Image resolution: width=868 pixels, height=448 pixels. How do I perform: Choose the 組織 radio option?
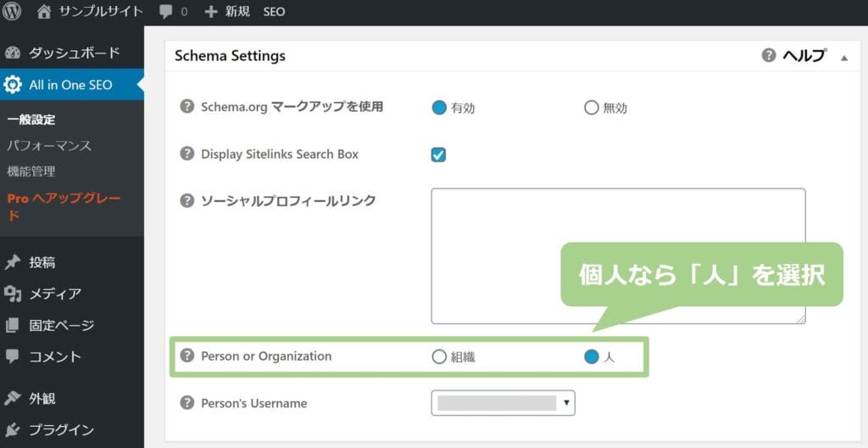pos(439,356)
